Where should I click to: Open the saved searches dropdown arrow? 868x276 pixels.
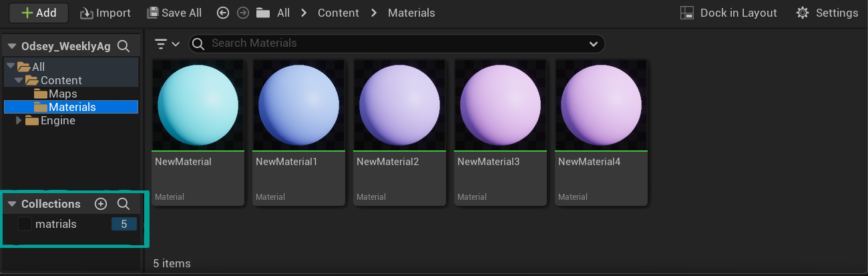point(593,44)
